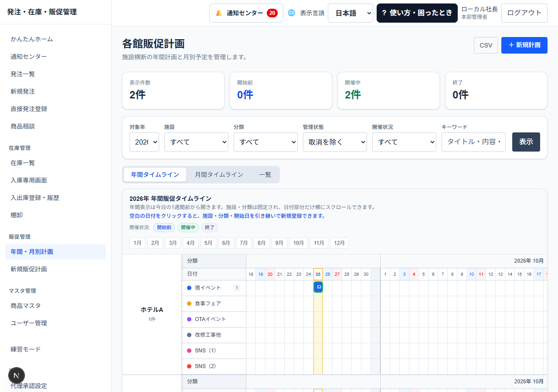Toggle the 開始前 status filter chip
Viewport: 558px width, 392px height.
(164, 227)
